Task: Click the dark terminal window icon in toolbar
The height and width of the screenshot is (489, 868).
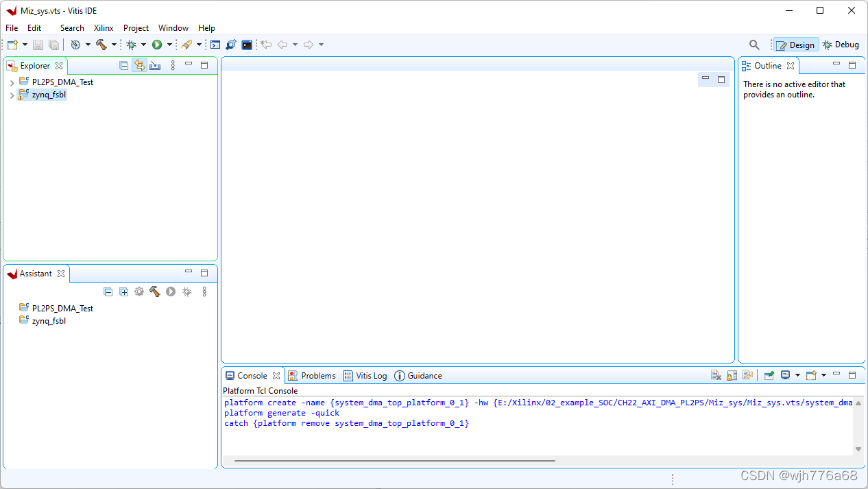Action: (x=247, y=45)
